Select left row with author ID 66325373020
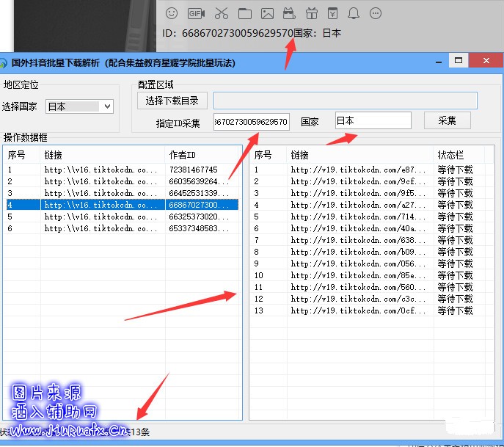 pyautogui.click(x=122, y=217)
